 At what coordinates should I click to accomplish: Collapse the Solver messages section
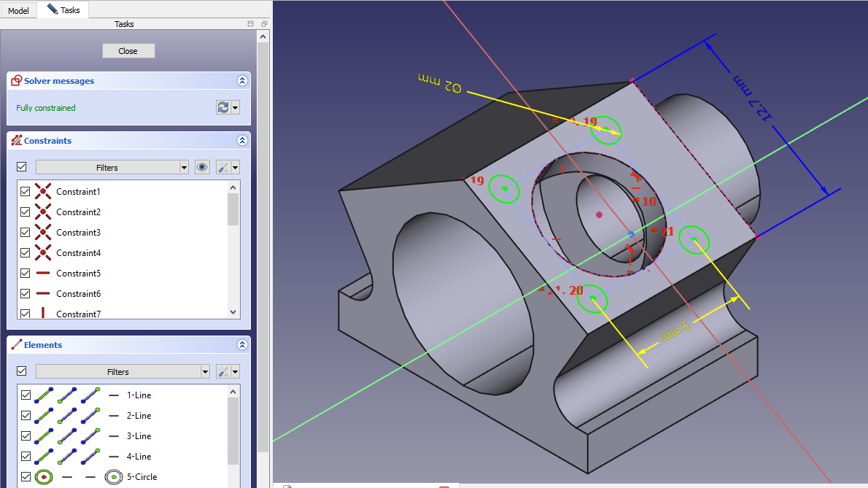point(241,81)
